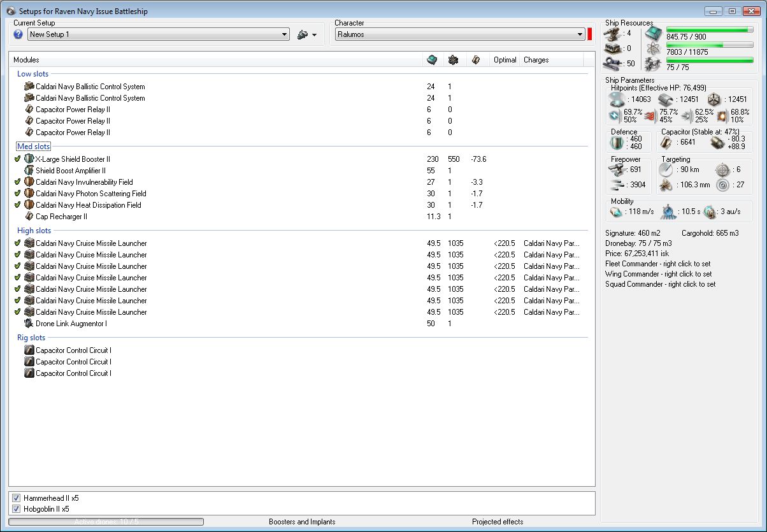
Task: Click the Caldari Navy Invulnerability Field icon
Action: (x=29, y=182)
